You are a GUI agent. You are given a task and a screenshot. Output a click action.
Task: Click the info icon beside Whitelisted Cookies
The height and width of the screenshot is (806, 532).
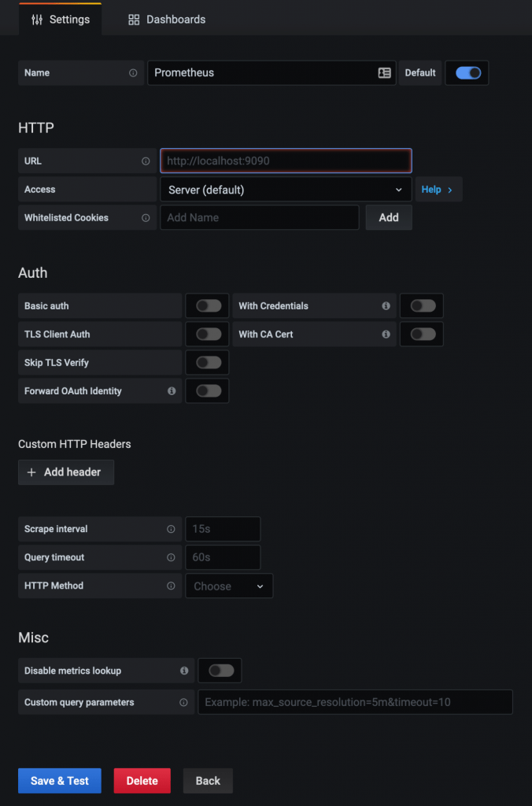point(146,217)
